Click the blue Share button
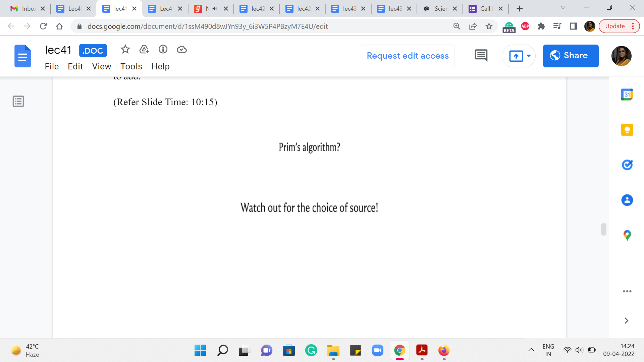Viewport: 644px width, 362px height. (571, 56)
